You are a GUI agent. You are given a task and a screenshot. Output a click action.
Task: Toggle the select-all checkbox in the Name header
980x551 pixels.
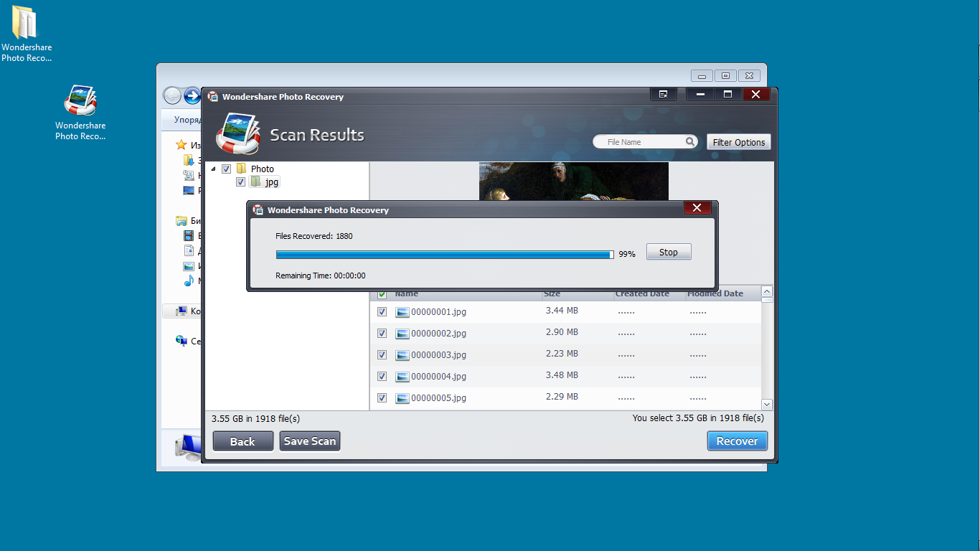(382, 294)
